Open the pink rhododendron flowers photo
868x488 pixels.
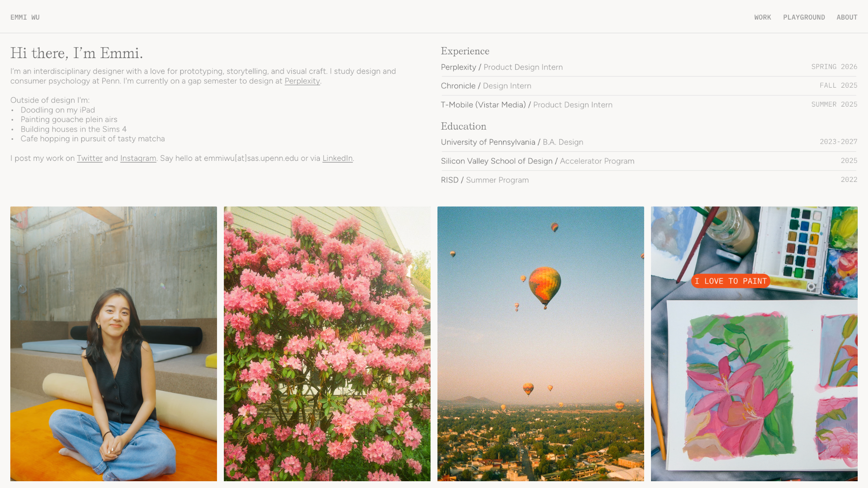coord(327,343)
